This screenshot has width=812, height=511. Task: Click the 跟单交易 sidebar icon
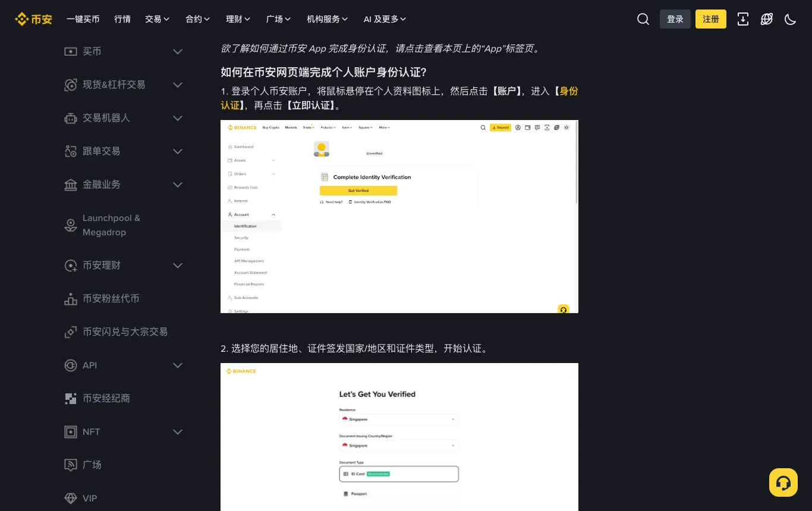(71, 152)
